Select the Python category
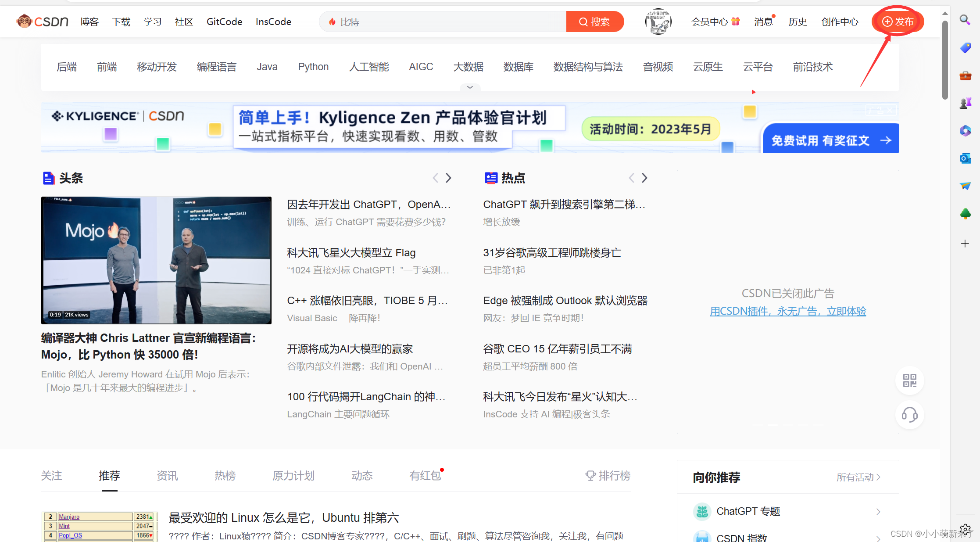 313,67
